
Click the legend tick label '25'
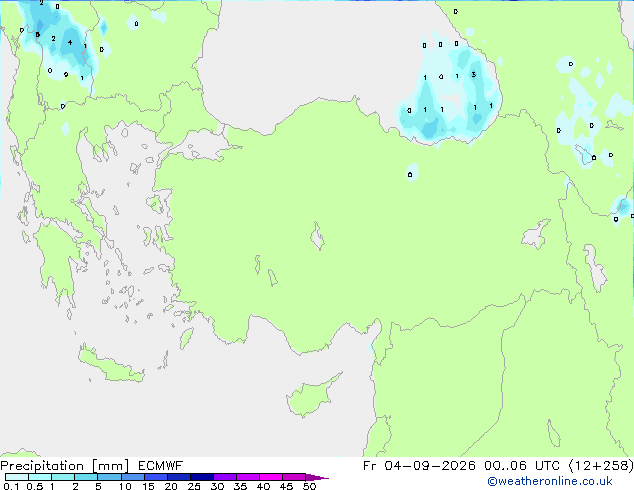[194, 486]
